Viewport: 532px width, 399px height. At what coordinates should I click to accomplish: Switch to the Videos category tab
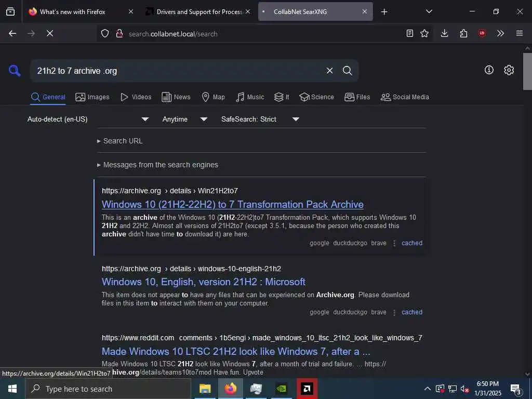pos(136,97)
